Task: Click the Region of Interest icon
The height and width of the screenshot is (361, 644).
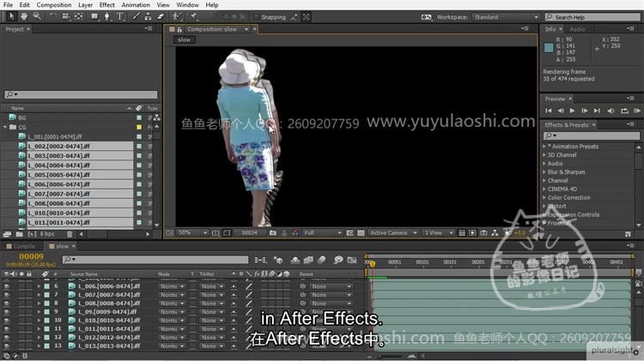Action: tap(349, 233)
